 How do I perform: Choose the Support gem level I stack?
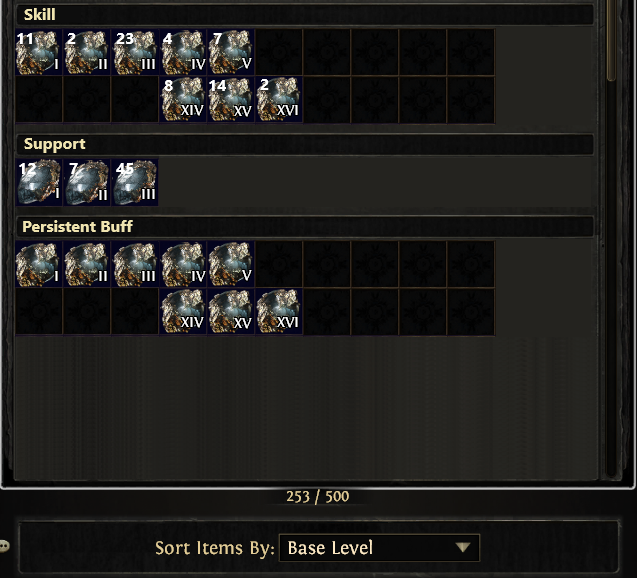39,182
